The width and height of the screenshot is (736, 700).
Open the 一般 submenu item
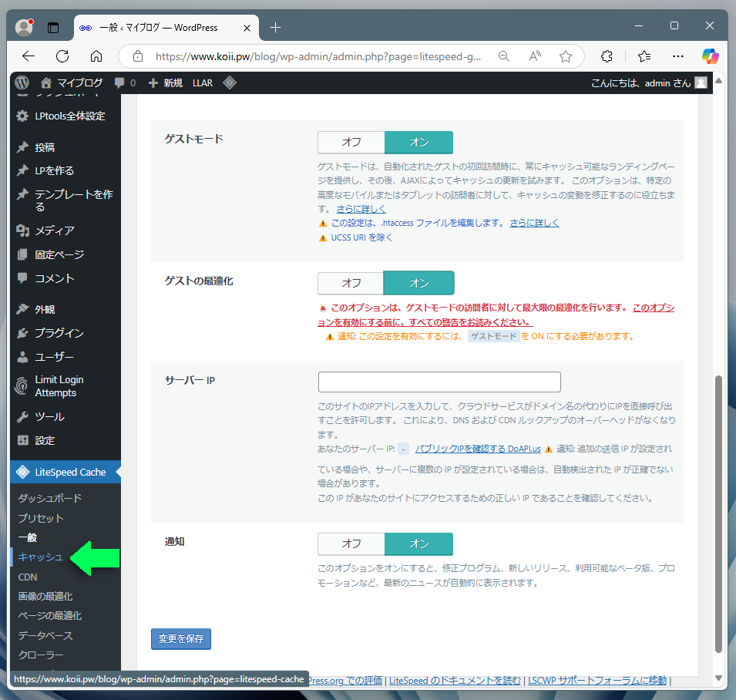tap(28, 537)
